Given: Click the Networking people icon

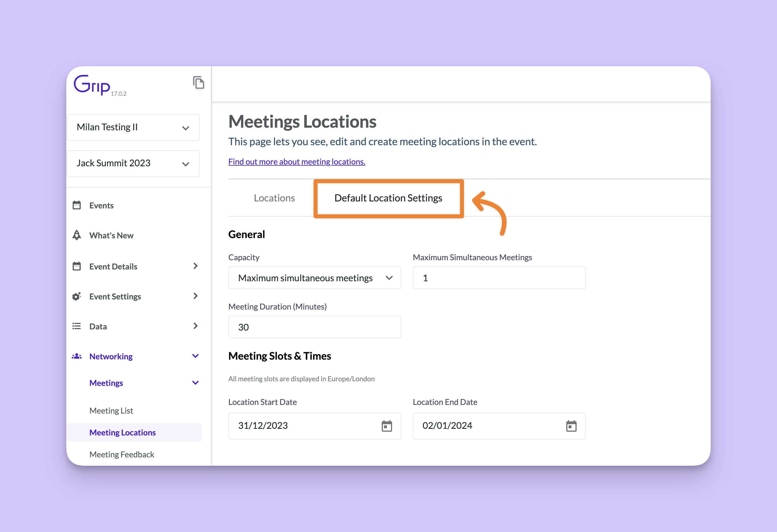Looking at the screenshot, I should pyautogui.click(x=77, y=356).
